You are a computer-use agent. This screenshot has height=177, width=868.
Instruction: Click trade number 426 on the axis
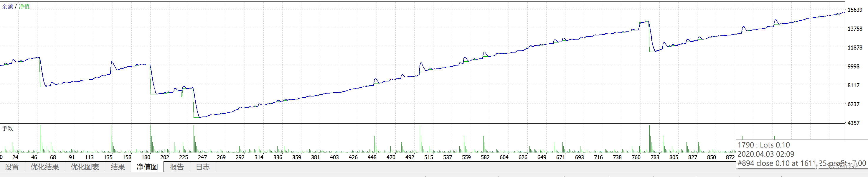pos(354,157)
